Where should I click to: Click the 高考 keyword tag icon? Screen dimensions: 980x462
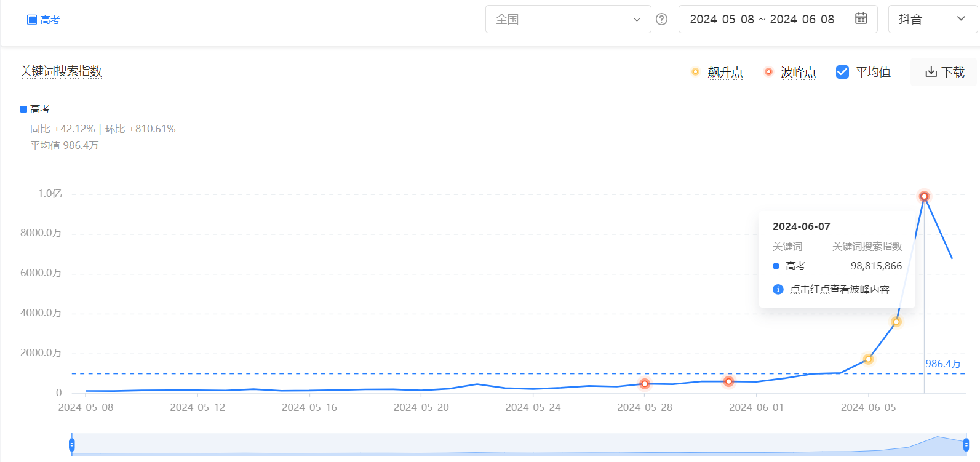coord(32,20)
